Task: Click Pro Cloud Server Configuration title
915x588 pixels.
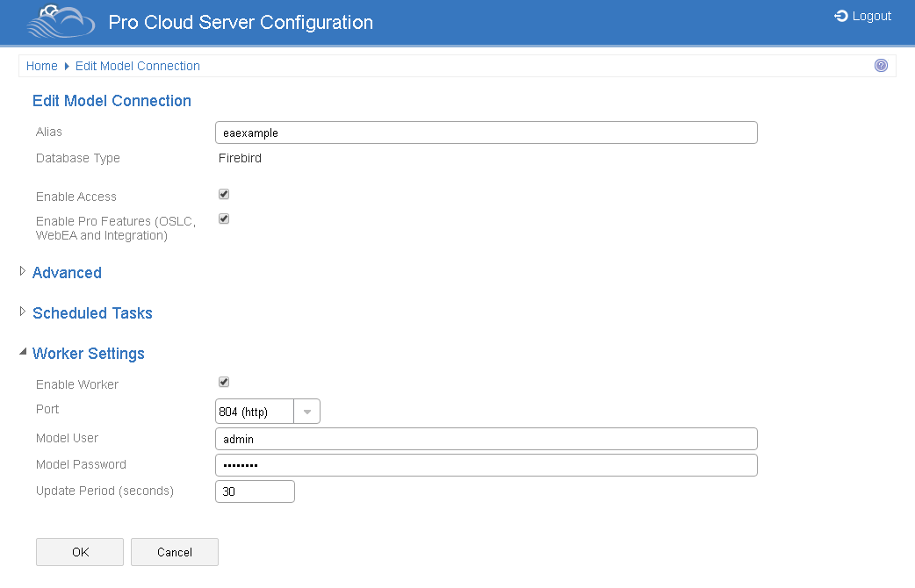Action: click(241, 22)
